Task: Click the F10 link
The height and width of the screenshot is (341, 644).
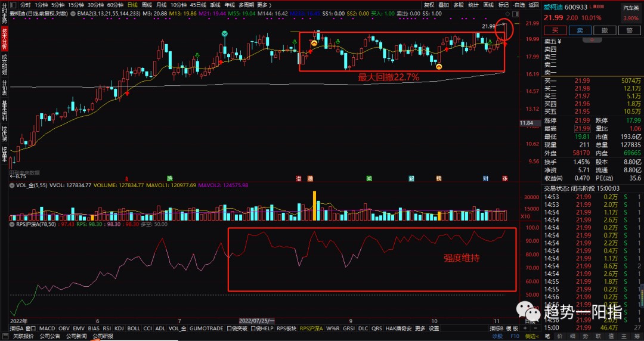Action: click(x=514, y=336)
